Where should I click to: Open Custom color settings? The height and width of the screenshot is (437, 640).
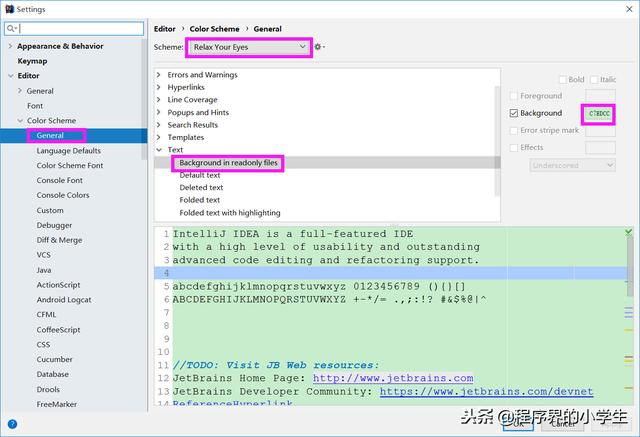pos(50,210)
